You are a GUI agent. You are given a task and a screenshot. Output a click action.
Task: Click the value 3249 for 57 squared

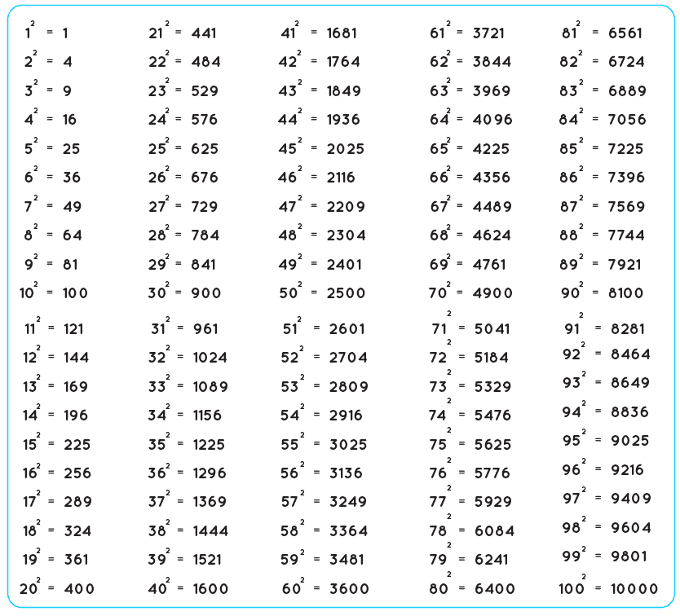tap(348, 502)
